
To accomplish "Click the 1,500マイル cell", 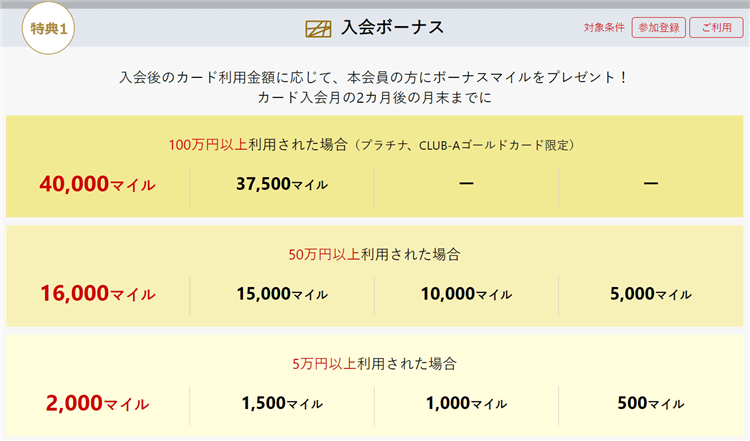I will (x=282, y=404).
